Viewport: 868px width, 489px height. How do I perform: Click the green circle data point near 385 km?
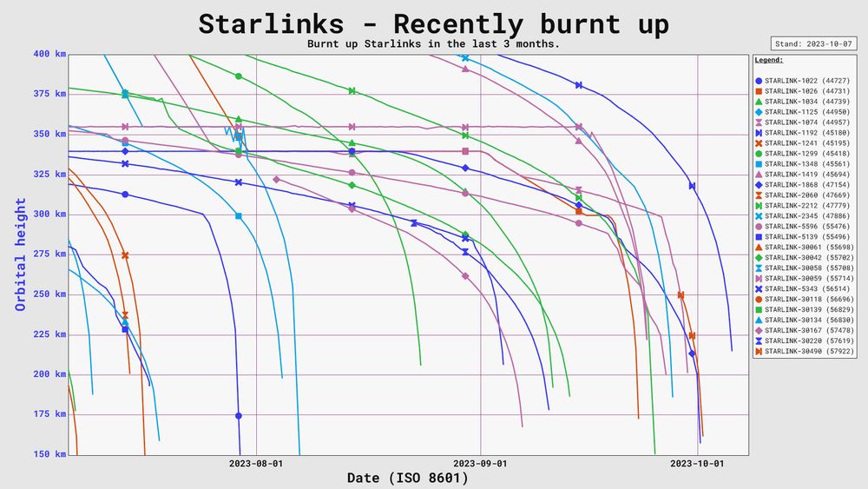point(239,76)
